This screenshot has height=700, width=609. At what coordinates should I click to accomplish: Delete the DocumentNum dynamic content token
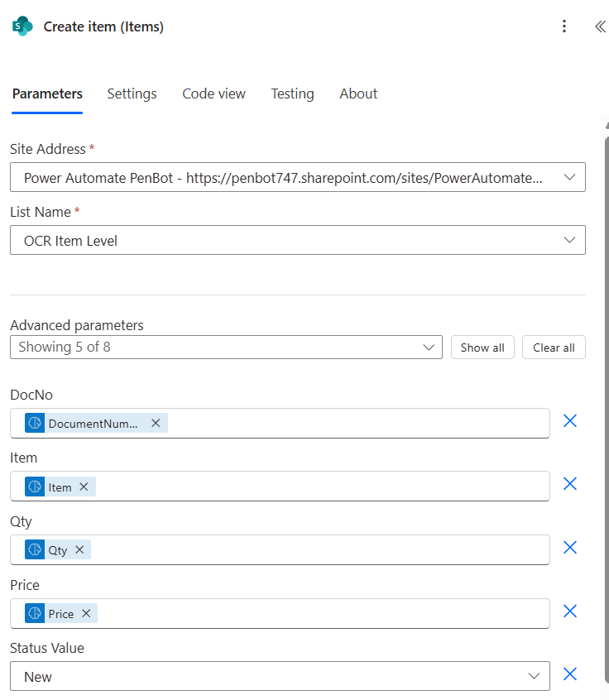click(156, 424)
